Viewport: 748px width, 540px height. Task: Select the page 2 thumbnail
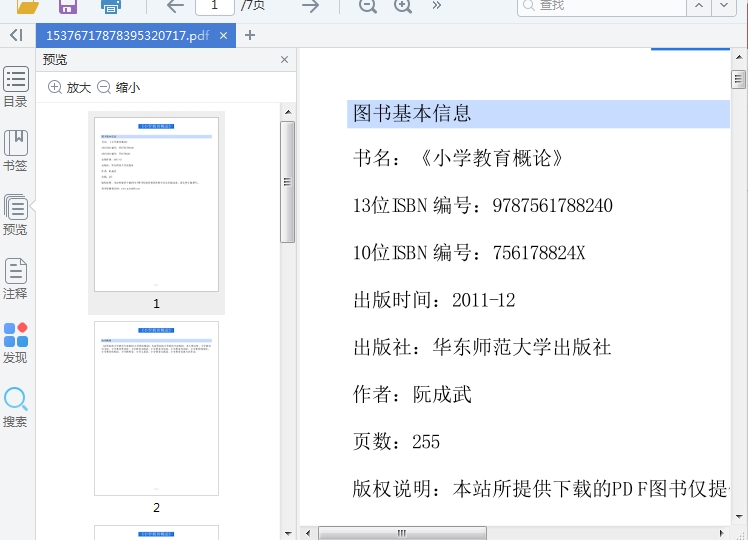point(156,408)
